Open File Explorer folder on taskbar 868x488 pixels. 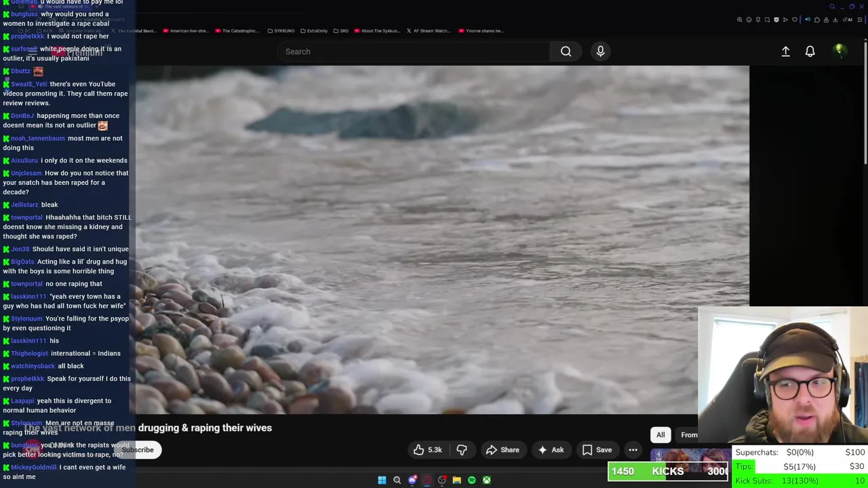coord(456,480)
